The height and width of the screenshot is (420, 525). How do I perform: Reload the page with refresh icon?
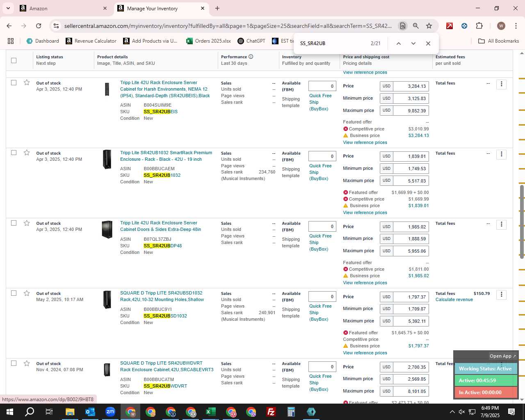(39, 26)
